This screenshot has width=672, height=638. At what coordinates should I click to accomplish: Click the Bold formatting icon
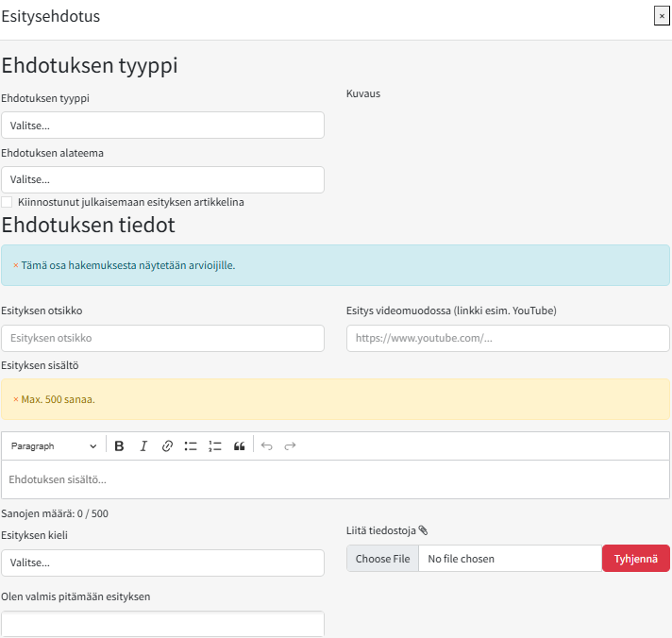pos(120,446)
